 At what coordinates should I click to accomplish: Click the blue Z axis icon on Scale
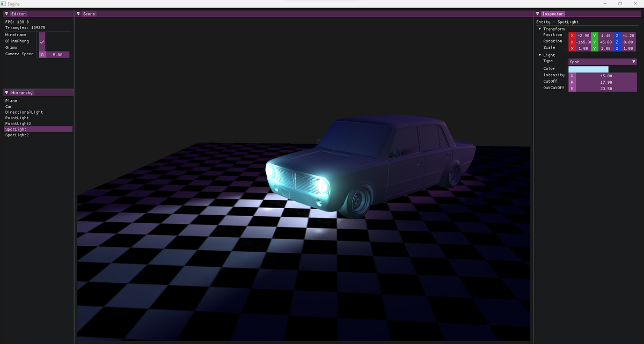click(x=616, y=47)
